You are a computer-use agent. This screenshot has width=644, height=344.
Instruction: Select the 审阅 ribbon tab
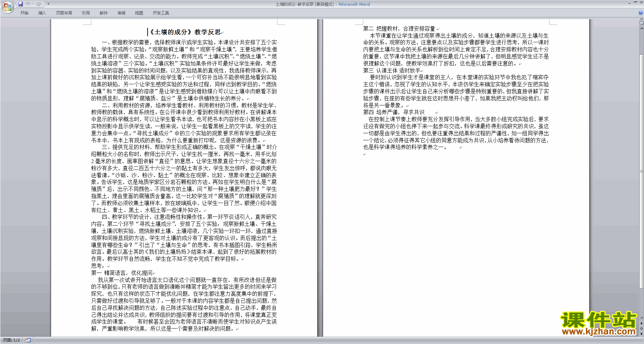[x=121, y=13]
